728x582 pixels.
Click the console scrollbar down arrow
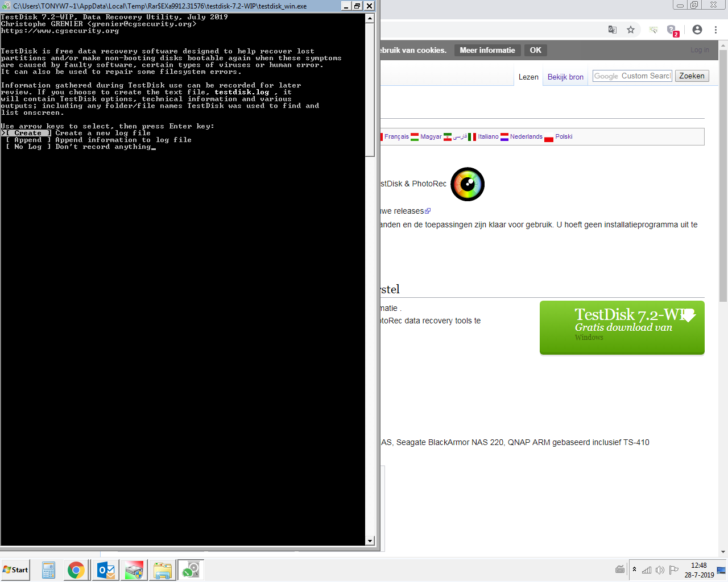[x=370, y=541]
